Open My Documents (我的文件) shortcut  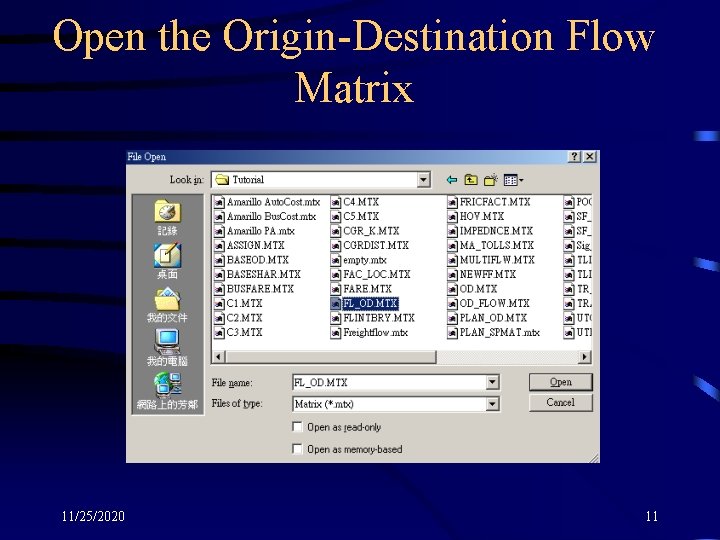click(x=167, y=305)
